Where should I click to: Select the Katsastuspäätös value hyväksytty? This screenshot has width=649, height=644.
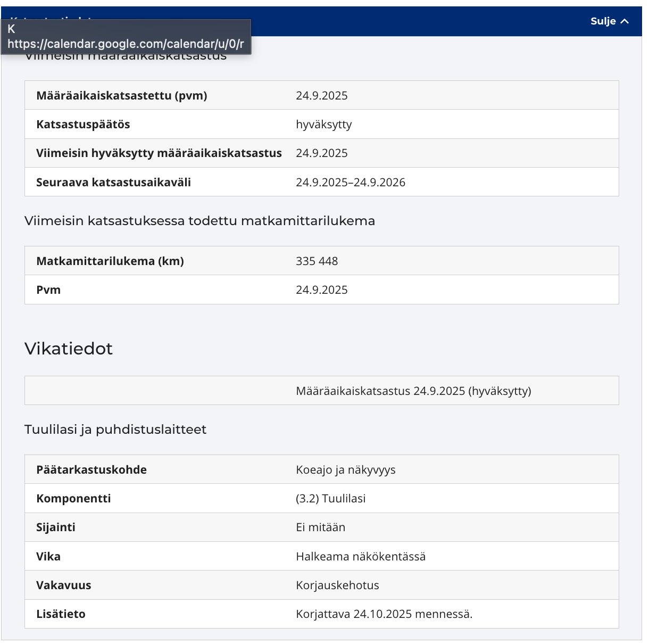pos(324,125)
